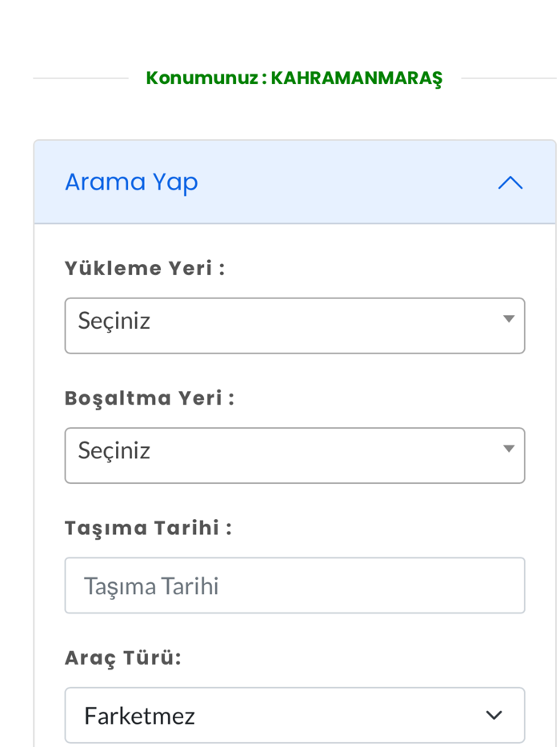The height and width of the screenshot is (747, 560).
Task: Click inside the Taşıma Tarihi date field
Action: point(294,585)
